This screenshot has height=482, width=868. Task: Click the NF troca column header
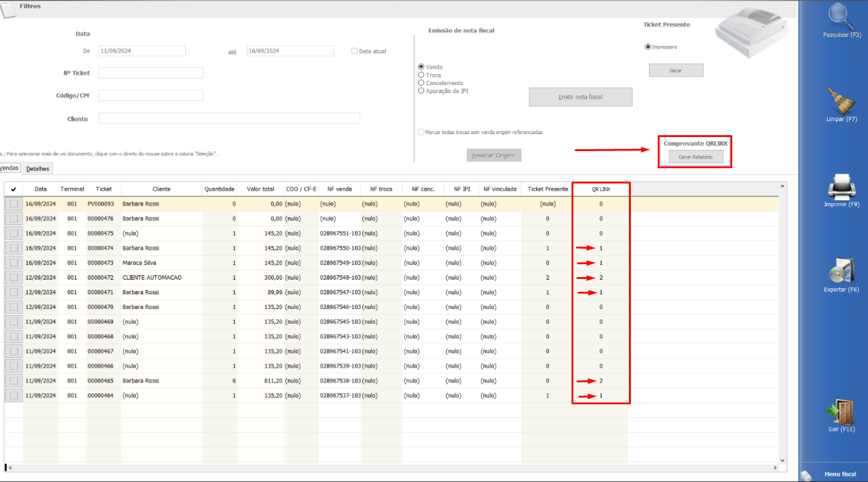pos(381,189)
